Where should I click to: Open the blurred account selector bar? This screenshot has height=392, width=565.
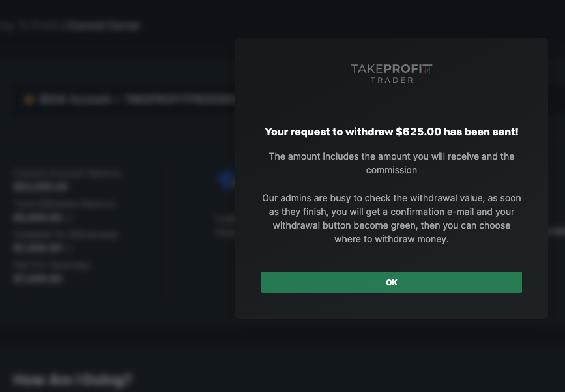(x=125, y=100)
